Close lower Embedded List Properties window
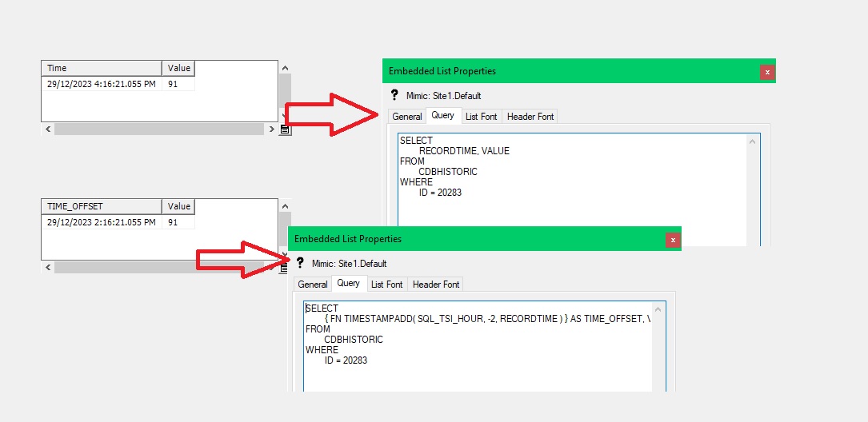The width and height of the screenshot is (868, 422). point(673,240)
